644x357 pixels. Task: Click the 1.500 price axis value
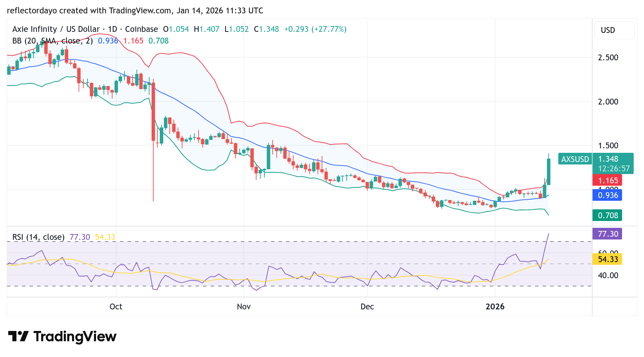pyautogui.click(x=608, y=146)
